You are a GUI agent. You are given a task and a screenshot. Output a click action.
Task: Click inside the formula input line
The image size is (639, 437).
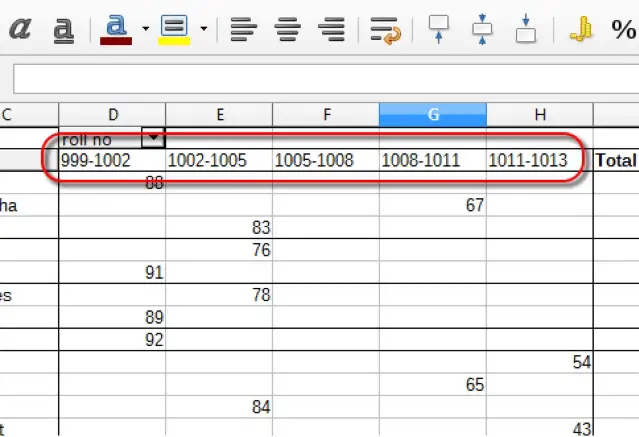click(x=326, y=79)
